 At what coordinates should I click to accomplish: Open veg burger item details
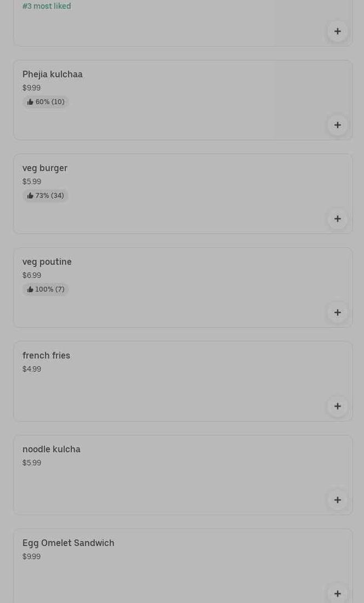tap(45, 168)
